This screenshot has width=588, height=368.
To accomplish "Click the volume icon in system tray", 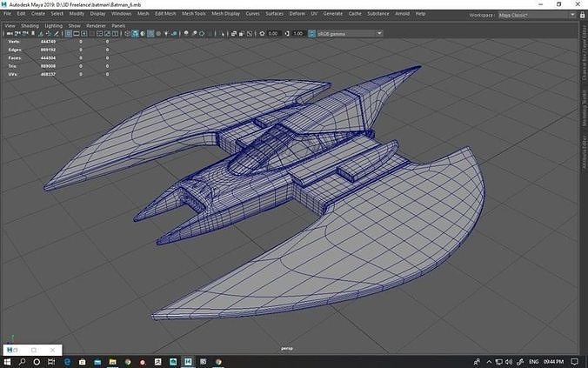I will coord(509,362).
